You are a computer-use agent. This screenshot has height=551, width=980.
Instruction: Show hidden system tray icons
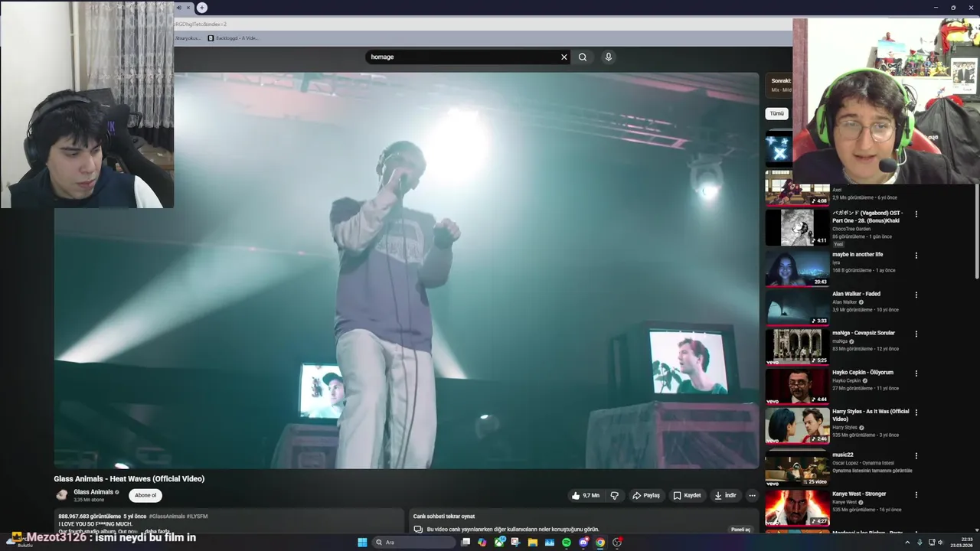[x=908, y=543]
